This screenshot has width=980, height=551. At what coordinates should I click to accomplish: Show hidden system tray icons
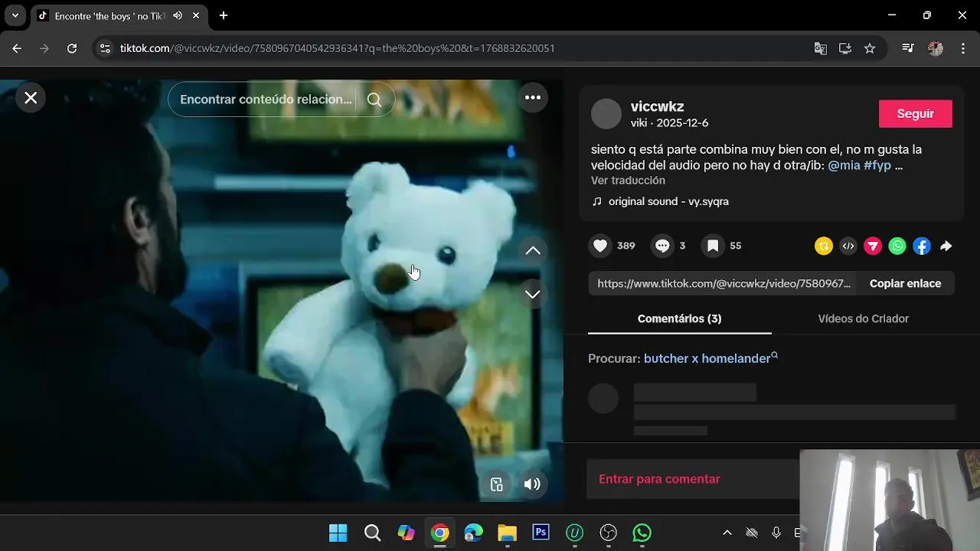point(727,533)
